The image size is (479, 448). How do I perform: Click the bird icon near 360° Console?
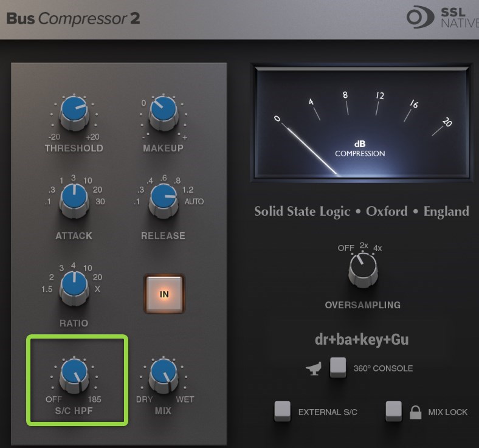(x=314, y=368)
